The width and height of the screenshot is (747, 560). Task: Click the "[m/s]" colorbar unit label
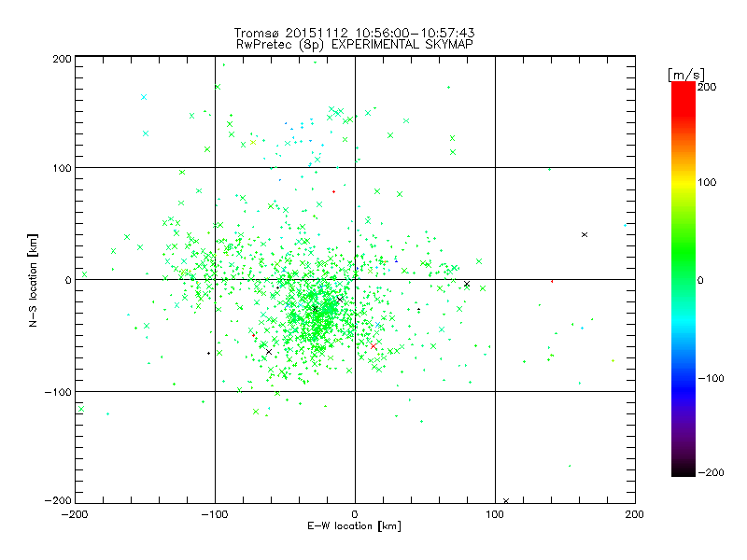tap(686, 75)
